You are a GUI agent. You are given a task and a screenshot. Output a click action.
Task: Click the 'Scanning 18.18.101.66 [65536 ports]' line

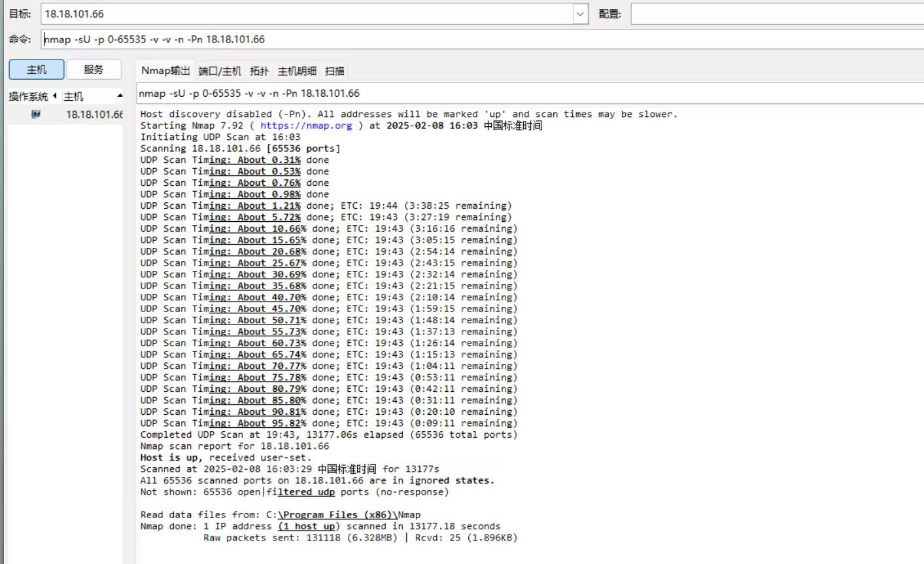click(241, 149)
